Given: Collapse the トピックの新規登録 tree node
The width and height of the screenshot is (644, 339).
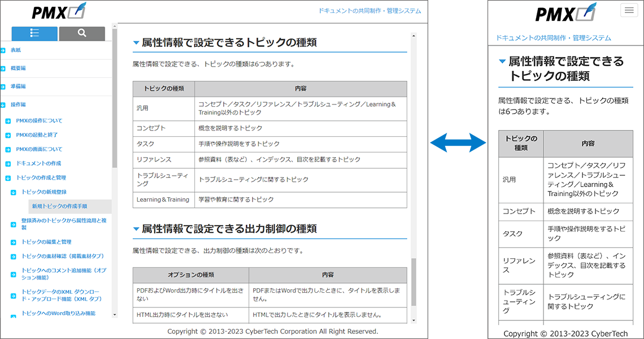Looking at the screenshot, I should click(13, 192).
